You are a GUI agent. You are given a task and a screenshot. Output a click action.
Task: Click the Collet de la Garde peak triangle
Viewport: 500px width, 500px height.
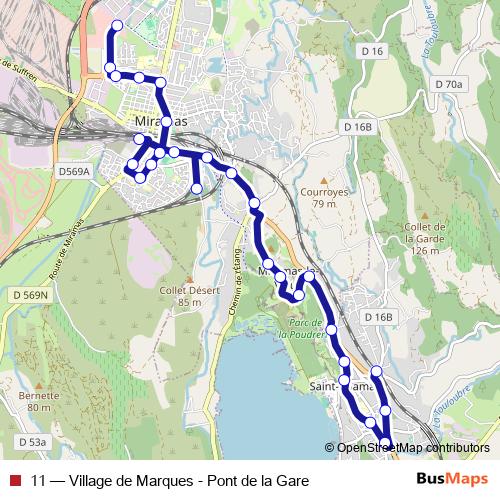[x=425, y=216]
